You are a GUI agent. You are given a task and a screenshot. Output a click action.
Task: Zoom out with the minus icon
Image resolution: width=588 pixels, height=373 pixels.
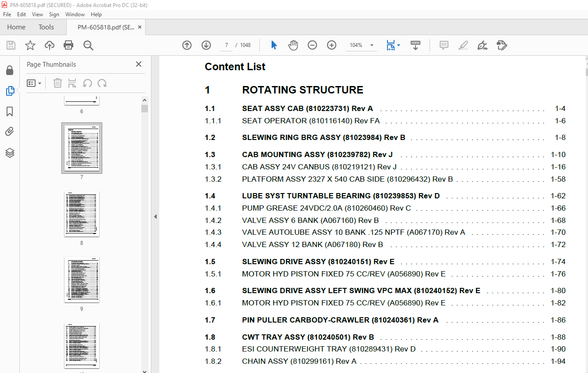pos(312,45)
